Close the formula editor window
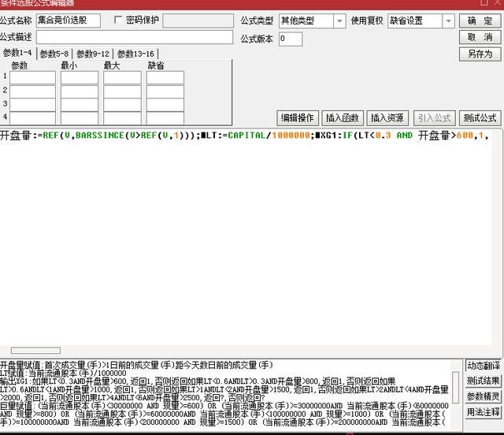Viewport: 504px width, 435px height. point(498,2)
